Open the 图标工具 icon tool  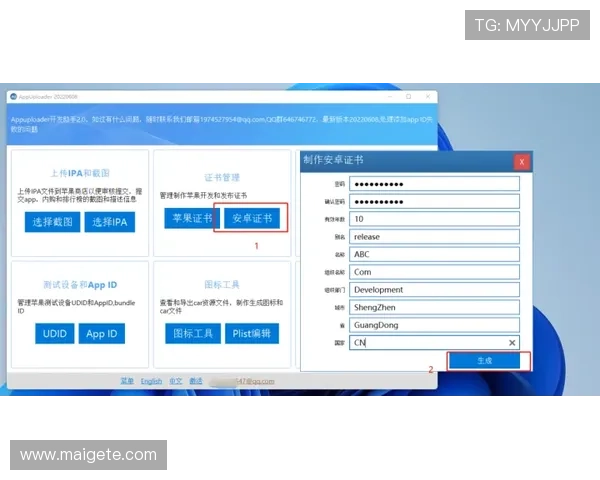tap(193, 333)
